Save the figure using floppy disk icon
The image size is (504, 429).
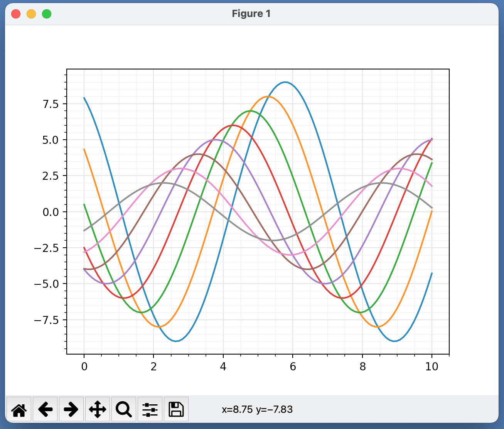pos(176,409)
